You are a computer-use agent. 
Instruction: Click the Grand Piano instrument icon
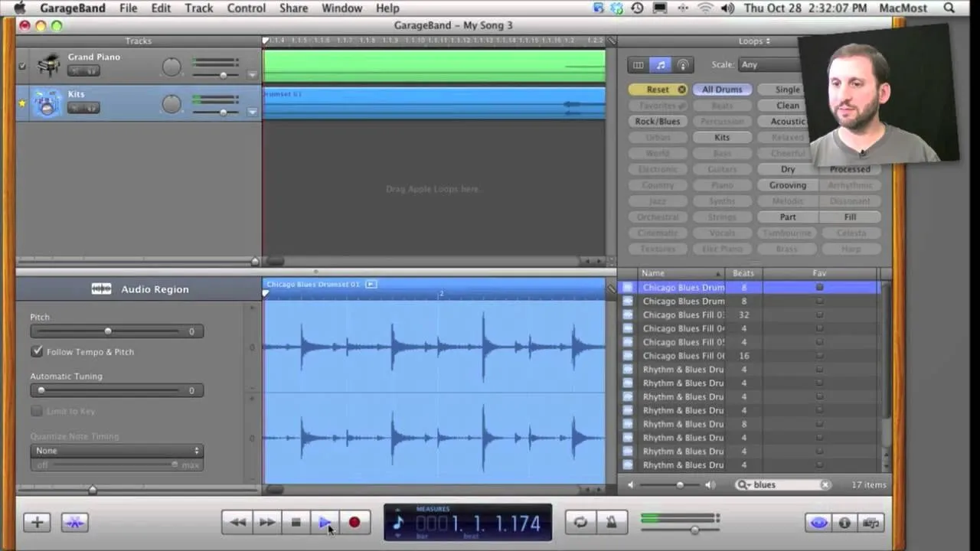click(48, 64)
